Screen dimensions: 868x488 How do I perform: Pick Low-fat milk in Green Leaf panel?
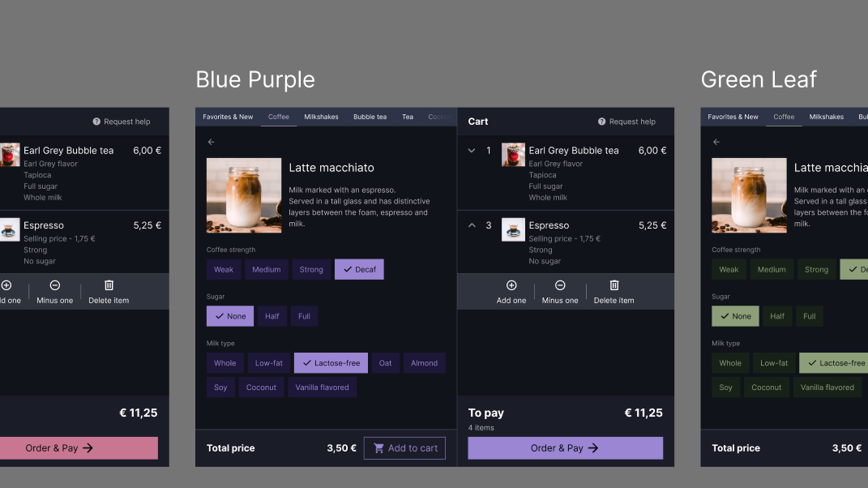pyautogui.click(x=774, y=363)
